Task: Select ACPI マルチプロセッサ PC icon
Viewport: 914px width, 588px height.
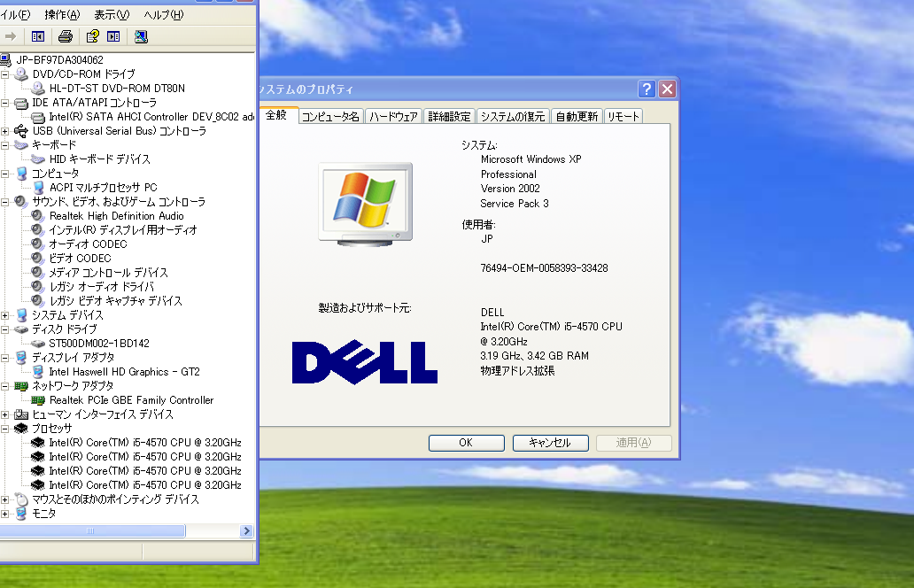Action: [38, 187]
